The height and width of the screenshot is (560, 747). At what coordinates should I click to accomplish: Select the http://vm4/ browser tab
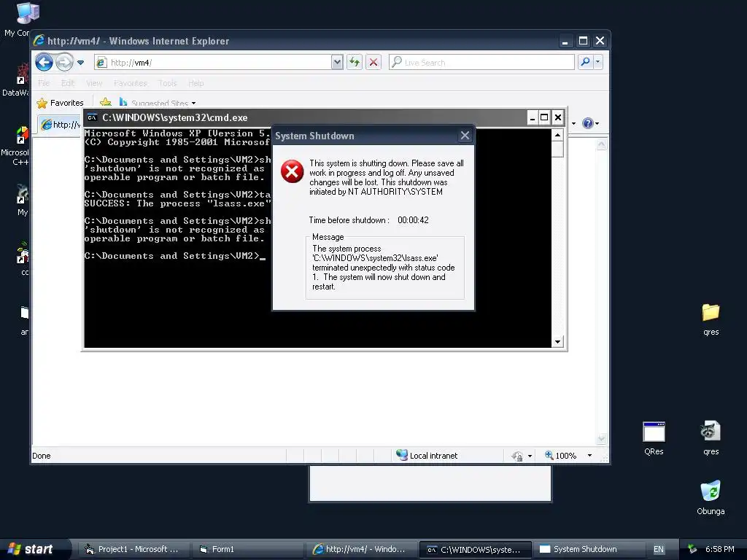pos(61,125)
